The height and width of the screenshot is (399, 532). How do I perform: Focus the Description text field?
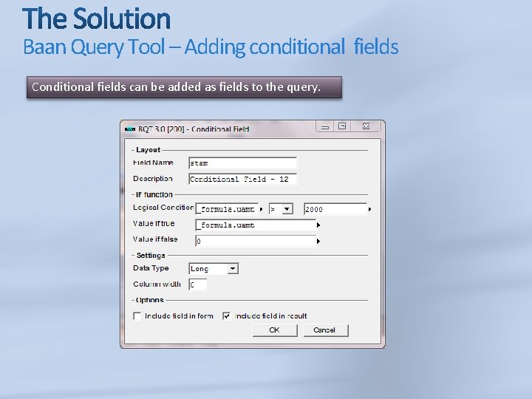[242, 179]
